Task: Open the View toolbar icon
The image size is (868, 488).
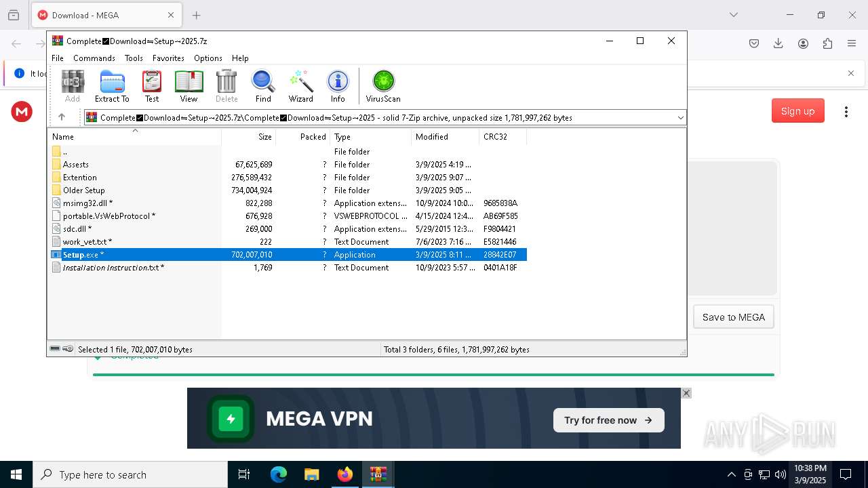Action: (189, 86)
